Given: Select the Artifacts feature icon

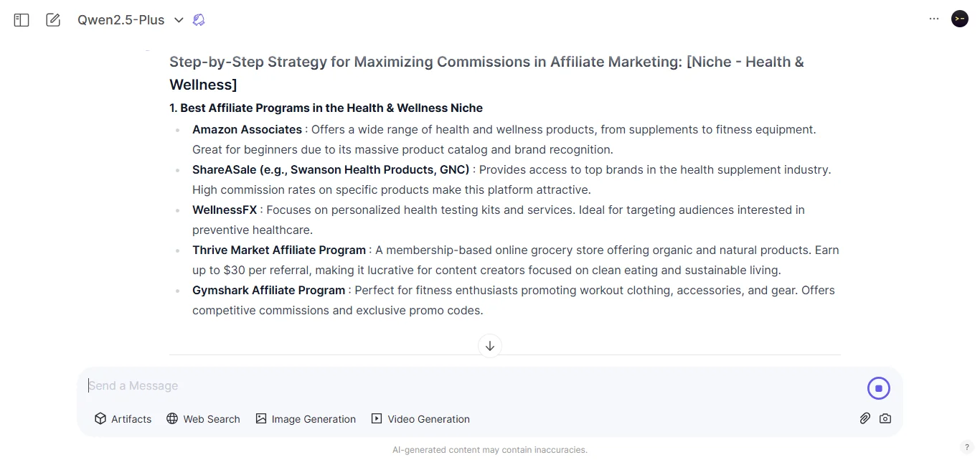Looking at the screenshot, I should coord(100,418).
